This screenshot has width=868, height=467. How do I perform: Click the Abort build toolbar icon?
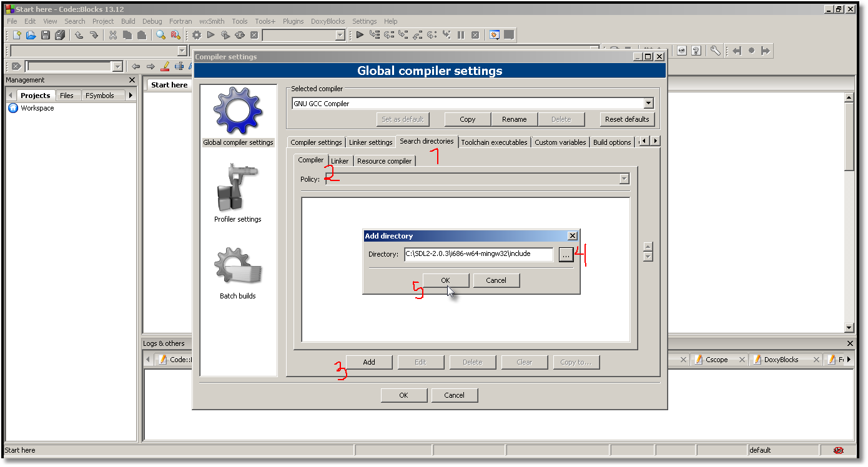click(253, 35)
